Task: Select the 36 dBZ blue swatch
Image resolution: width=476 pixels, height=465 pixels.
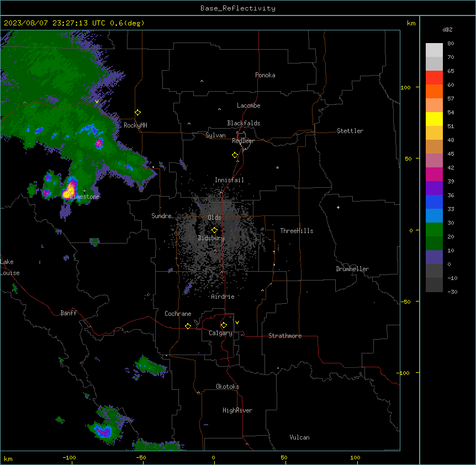Action: (434, 202)
